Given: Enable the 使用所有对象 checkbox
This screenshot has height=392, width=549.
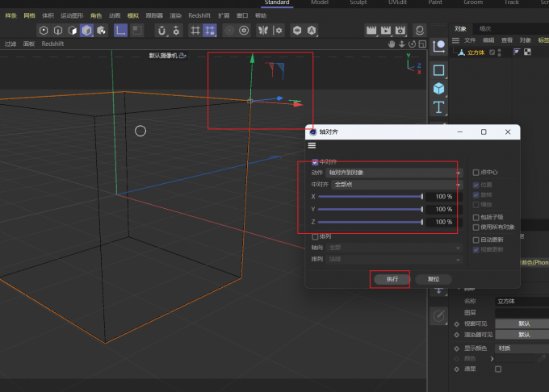Looking at the screenshot, I should [x=476, y=227].
